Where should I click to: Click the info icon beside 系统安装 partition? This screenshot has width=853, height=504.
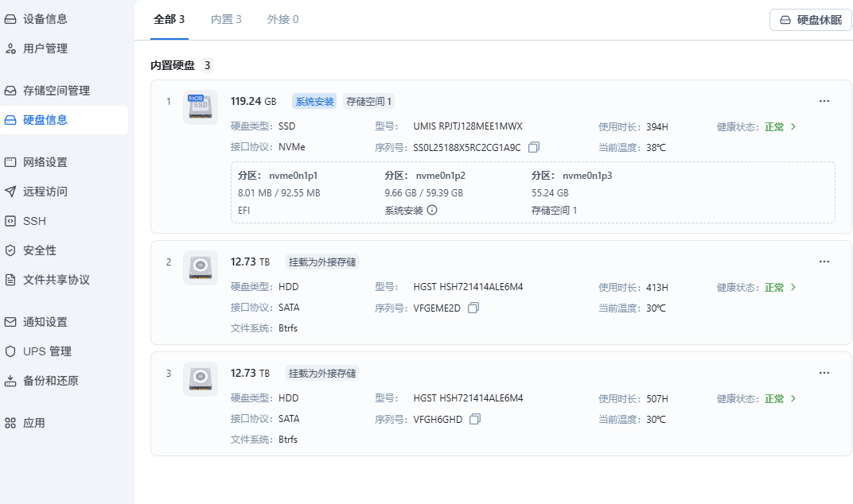coord(432,210)
